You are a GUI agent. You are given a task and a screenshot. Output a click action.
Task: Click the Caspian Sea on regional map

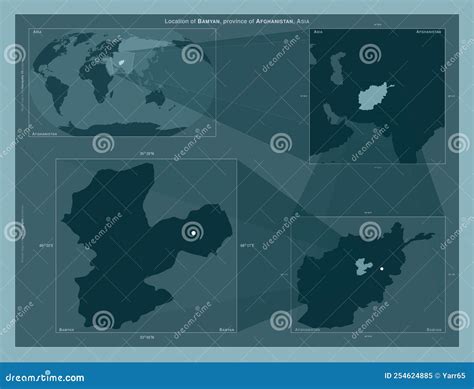click(x=337, y=69)
